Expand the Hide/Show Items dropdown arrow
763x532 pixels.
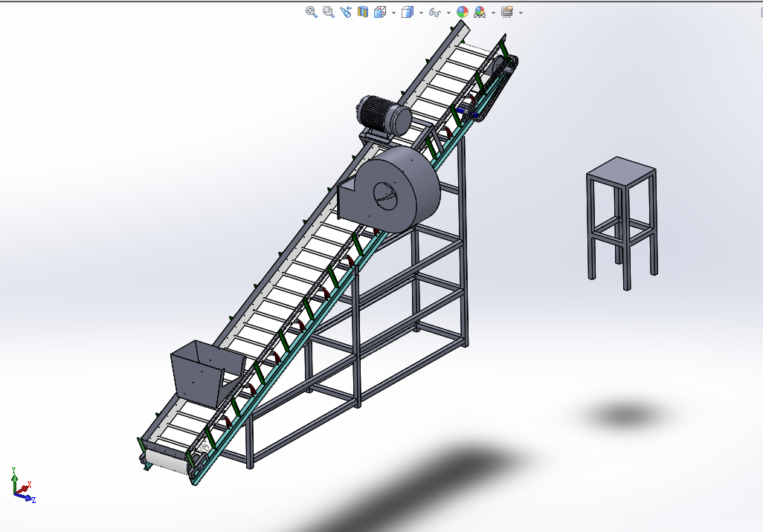(448, 13)
